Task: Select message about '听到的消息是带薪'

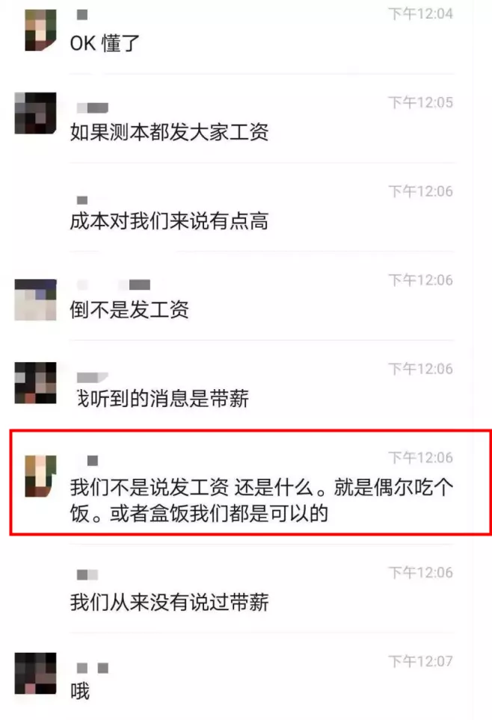Action: 163,398
